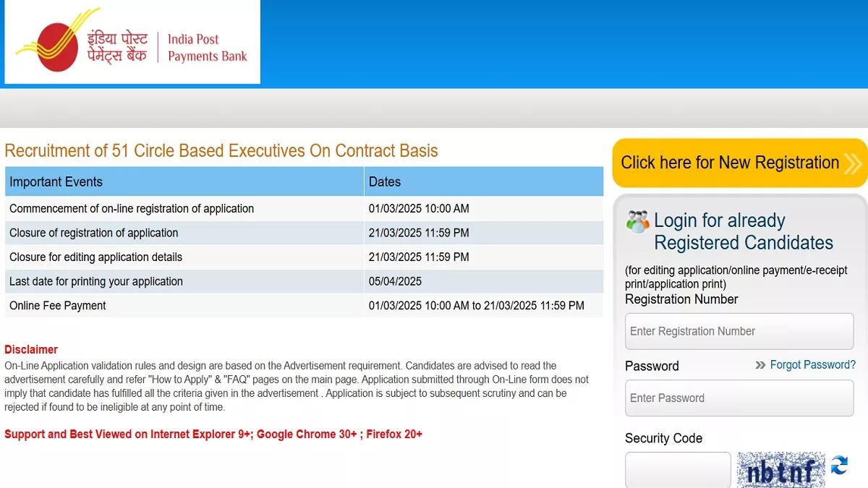The width and height of the screenshot is (868, 488).
Task: Click the Security Code input box
Action: 678,470
